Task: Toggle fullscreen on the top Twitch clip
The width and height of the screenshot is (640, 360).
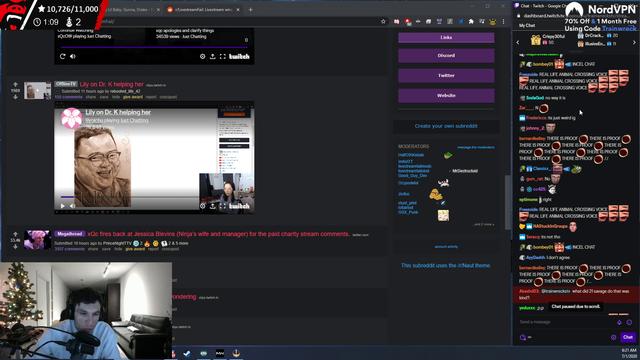Action: [222, 56]
